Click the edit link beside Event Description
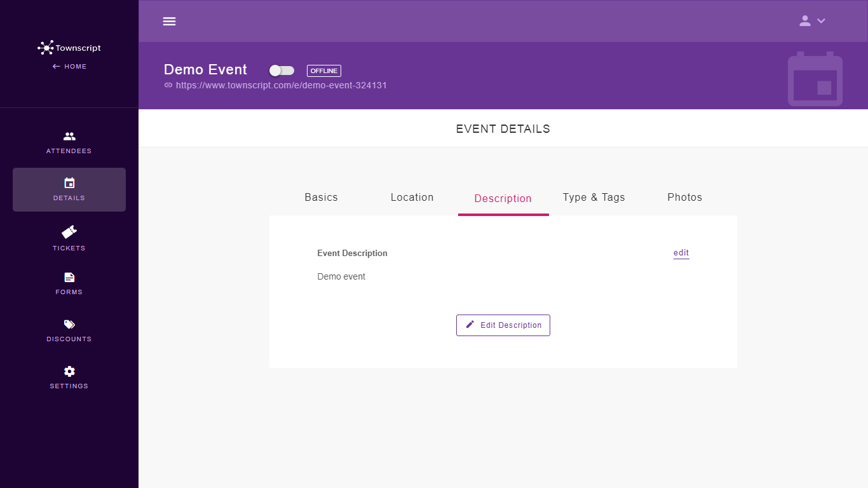 click(x=681, y=253)
